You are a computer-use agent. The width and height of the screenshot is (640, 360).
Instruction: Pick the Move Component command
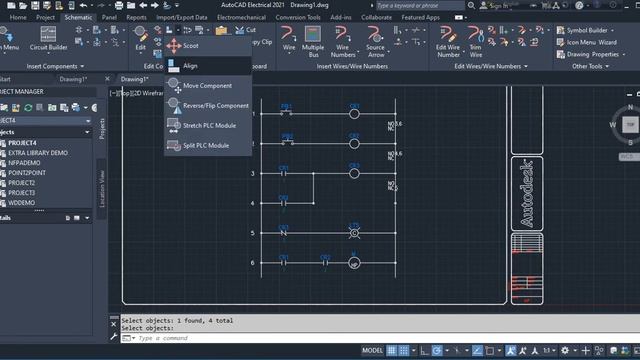pos(208,86)
